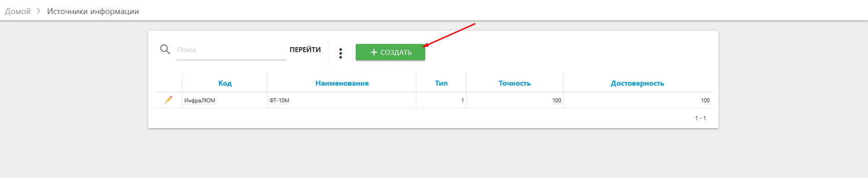Click the green СОЗДАТЬ button
Image resolution: width=868 pixels, height=178 pixels.
pos(390,52)
